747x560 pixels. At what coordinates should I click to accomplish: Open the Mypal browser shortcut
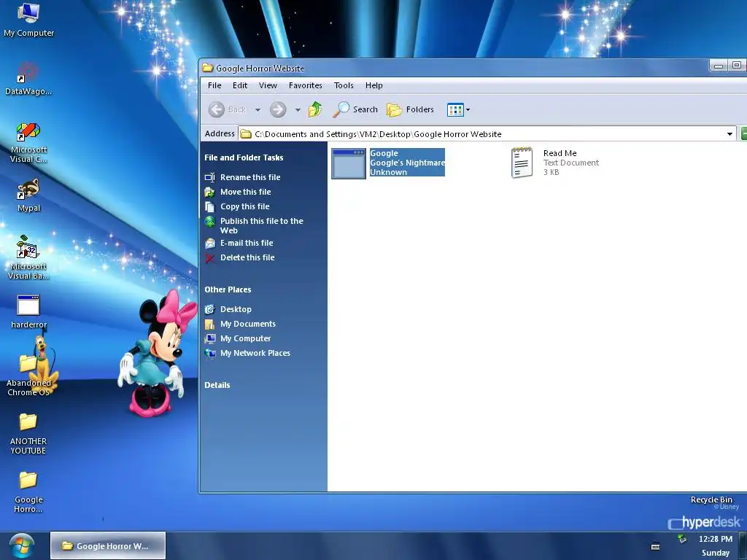coord(28,195)
